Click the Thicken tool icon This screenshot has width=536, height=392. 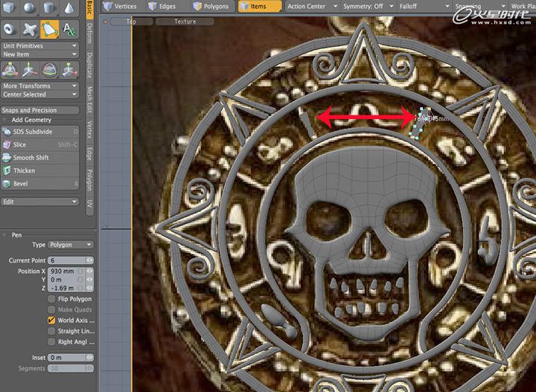pos(7,171)
